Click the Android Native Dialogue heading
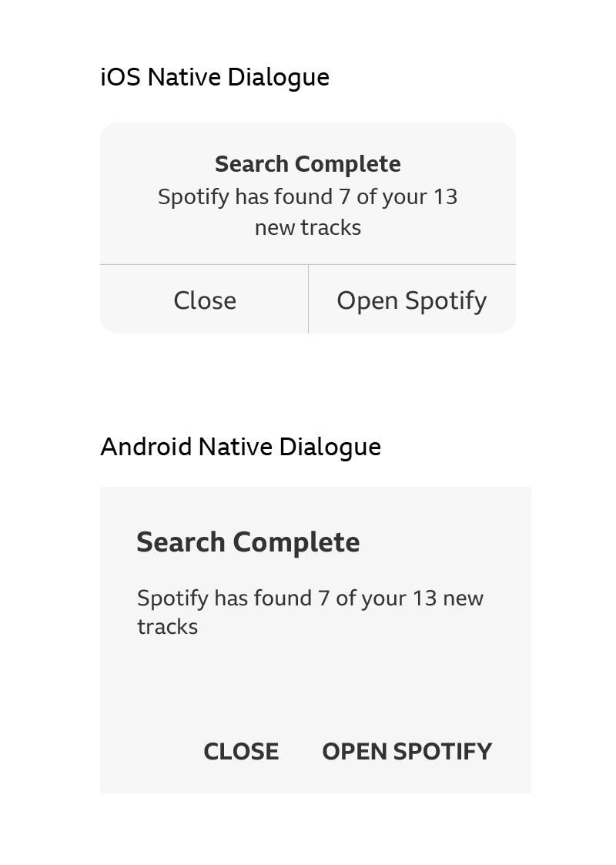The height and width of the screenshot is (865, 616). point(240,448)
